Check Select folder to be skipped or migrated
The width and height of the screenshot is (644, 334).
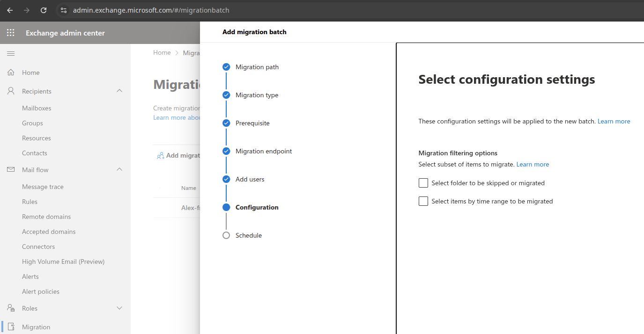(x=423, y=183)
